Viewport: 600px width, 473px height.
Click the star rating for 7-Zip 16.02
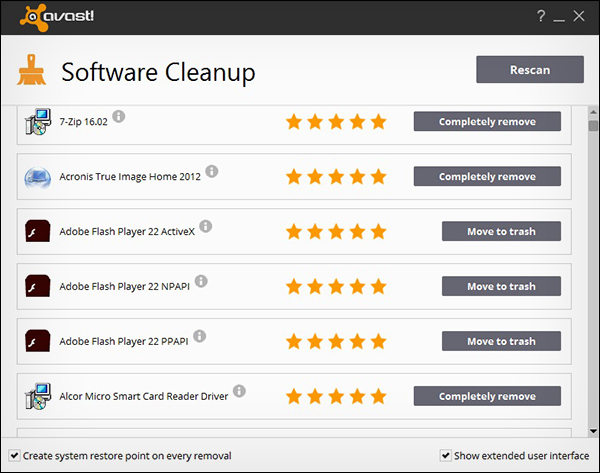coord(336,122)
